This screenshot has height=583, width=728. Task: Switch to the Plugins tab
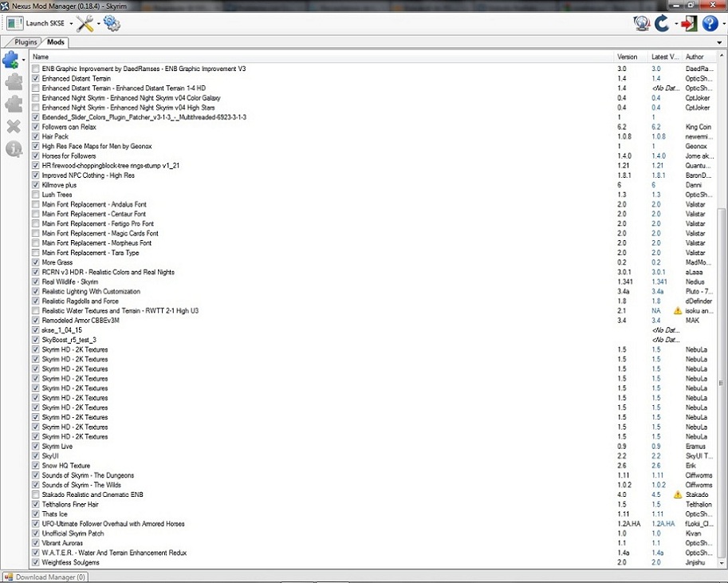click(x=26, y=42)
